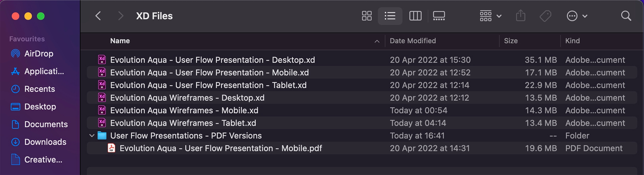The width and height of the screenshot is (644, 175).
Task: Switch to gallery view
Action: pos(439,16)
